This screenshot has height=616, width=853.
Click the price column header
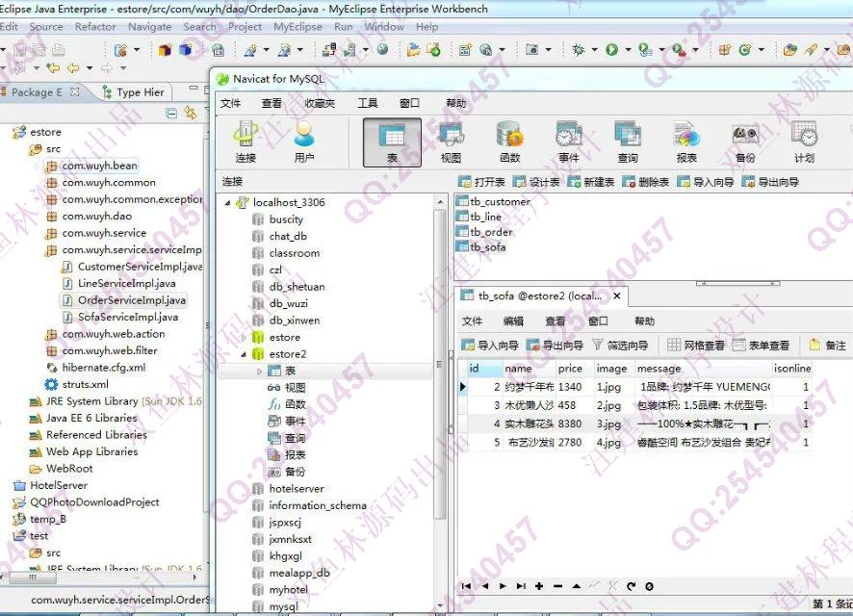(x=574, y=368)
